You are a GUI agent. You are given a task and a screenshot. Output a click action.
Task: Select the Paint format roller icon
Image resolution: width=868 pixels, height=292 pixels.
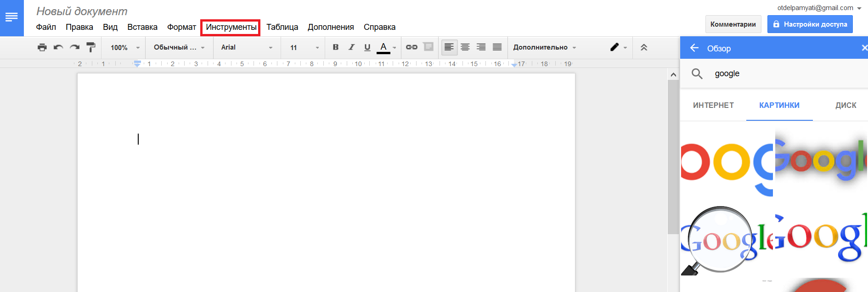(91, 47)
